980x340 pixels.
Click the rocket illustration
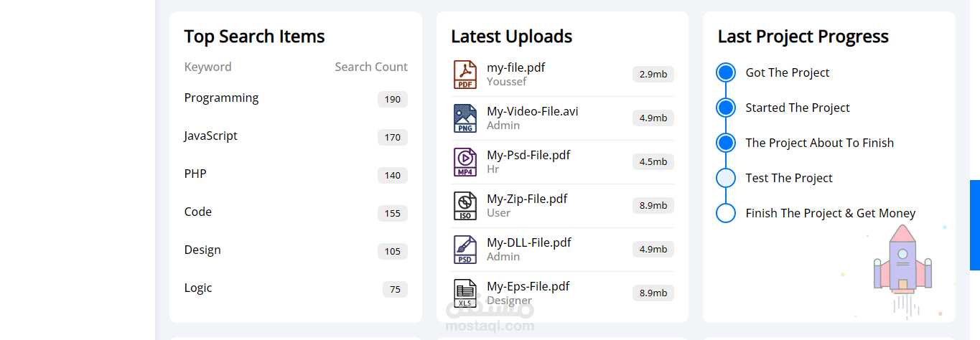click(902, 265)
